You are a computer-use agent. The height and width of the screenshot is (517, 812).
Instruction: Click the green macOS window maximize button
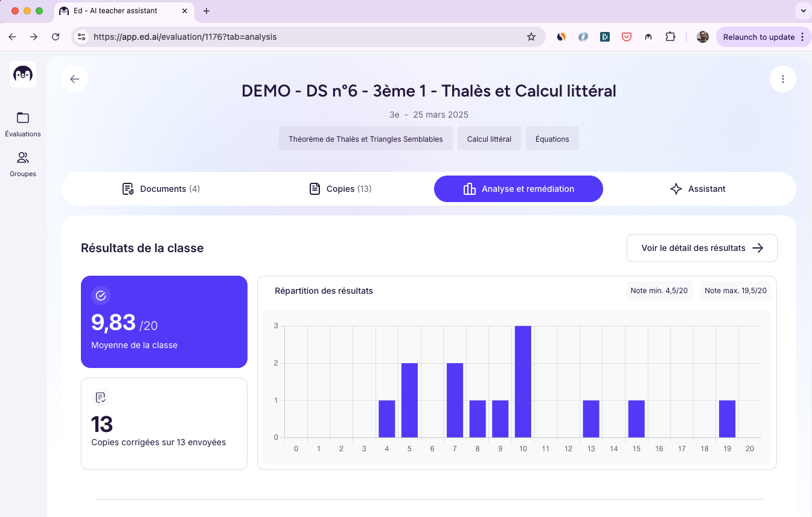pyautogui.click(x=39, y=11)
